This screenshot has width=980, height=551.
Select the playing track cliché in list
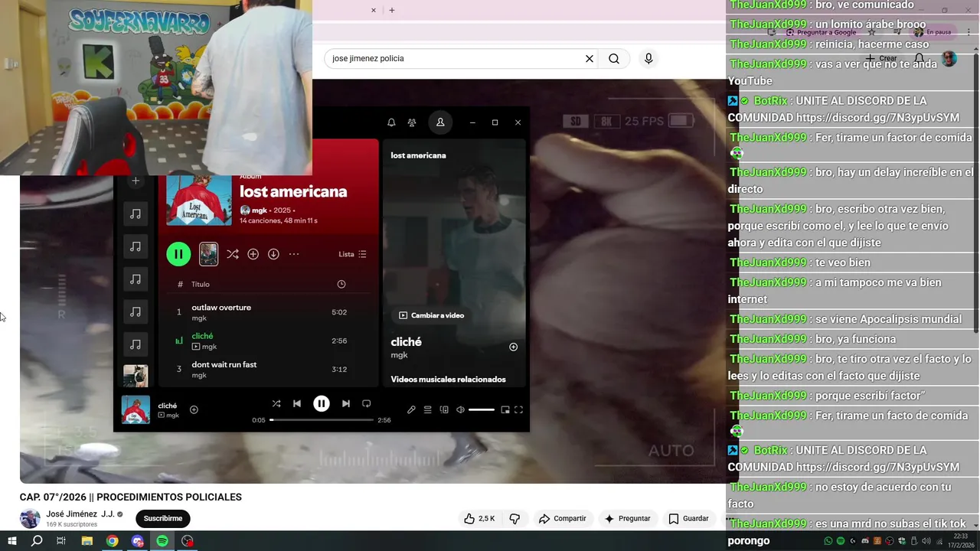(268, 341)
